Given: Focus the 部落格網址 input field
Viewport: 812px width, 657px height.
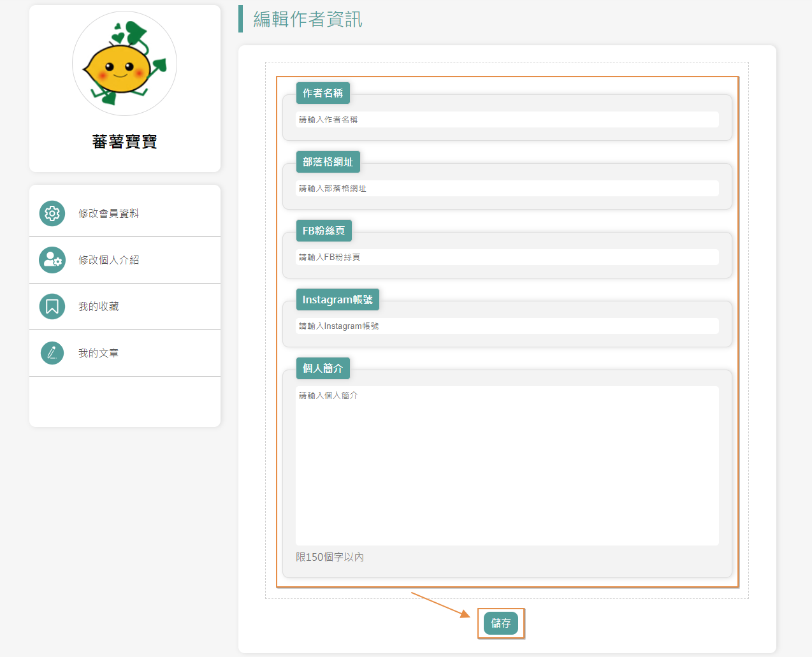Looking at the screenshot, I should pos(507,189).
